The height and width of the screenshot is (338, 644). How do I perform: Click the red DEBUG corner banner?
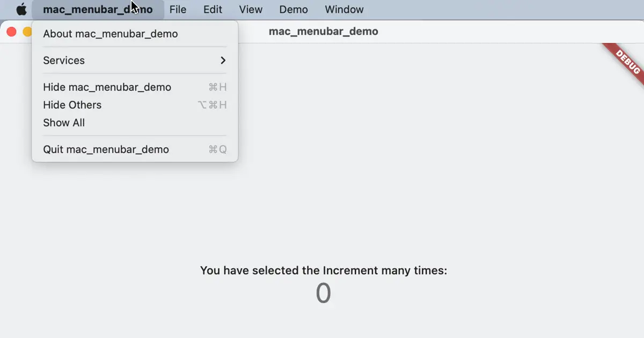coord(626,62)
